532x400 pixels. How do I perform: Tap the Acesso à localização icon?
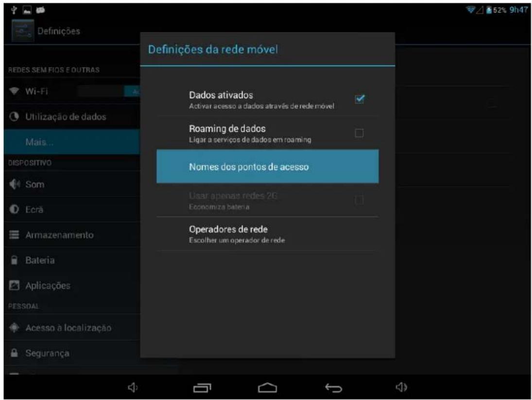point(14,328)
